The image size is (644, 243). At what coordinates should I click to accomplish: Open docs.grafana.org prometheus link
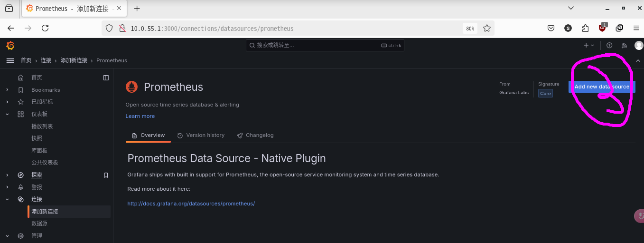191,204
